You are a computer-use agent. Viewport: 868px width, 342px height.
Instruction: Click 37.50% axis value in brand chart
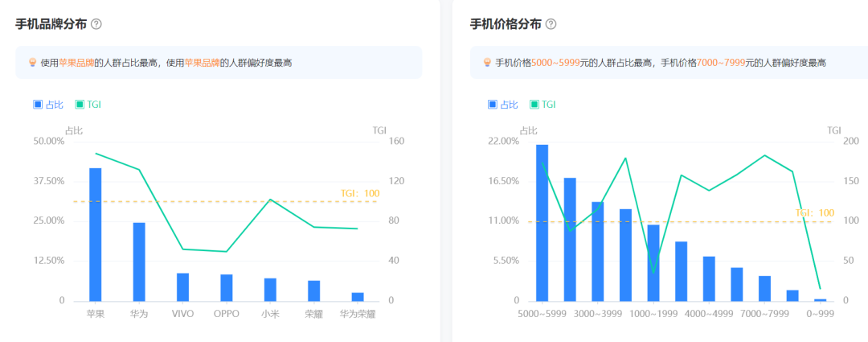[49, 181]
